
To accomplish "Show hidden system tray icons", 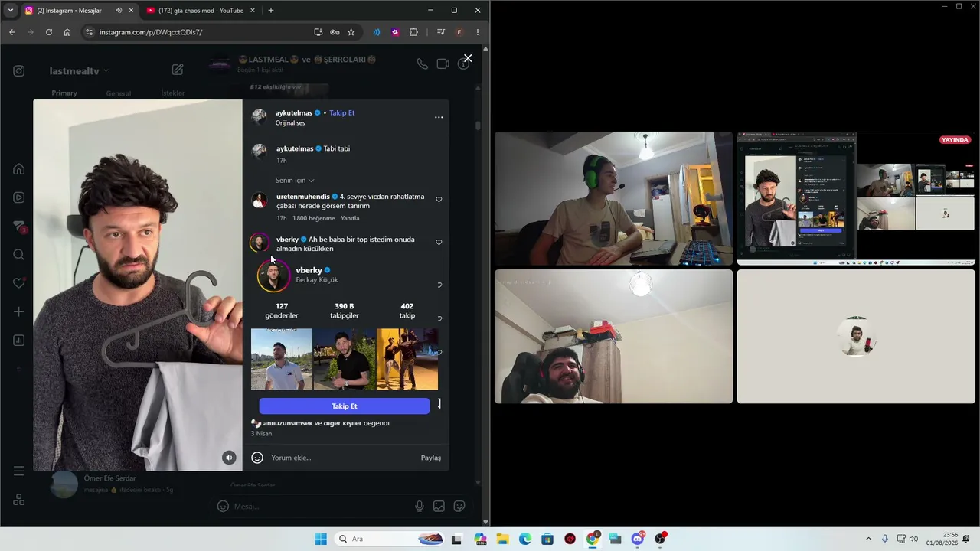I will 868,539.
